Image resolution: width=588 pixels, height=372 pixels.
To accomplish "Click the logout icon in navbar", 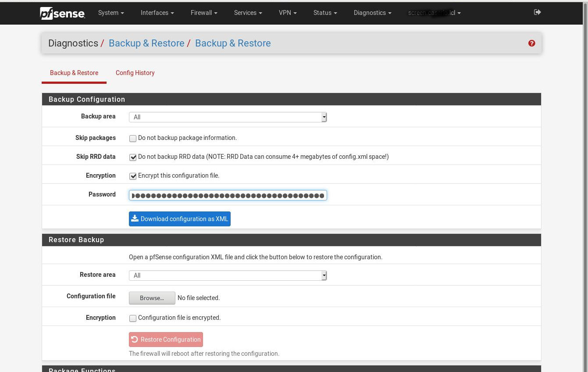I will click(537, 12).
